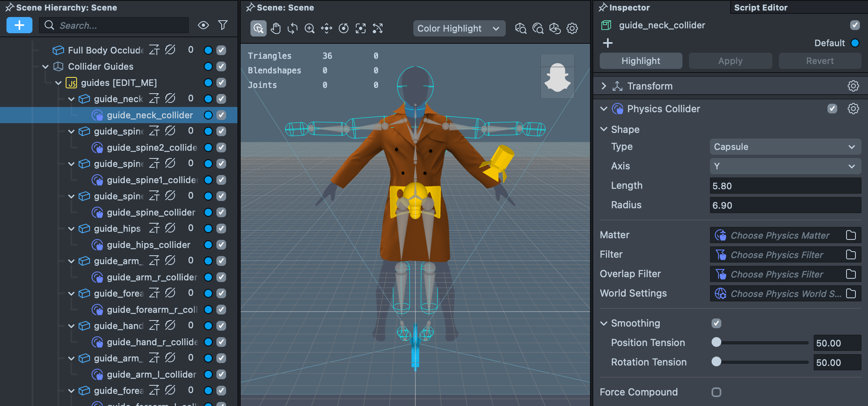Open the Color Highlight dropdown
This screenshot has width=868, height=406.
(x=459, y=28)
